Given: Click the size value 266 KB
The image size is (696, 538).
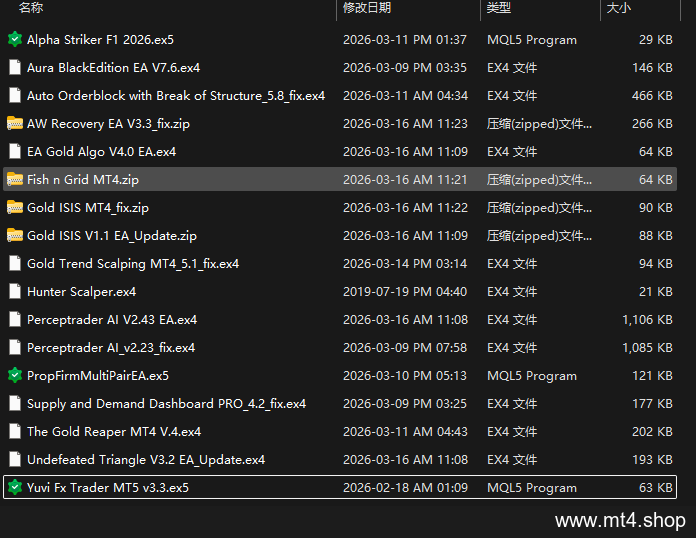Looking at the screenshot, I should (x=652, y=123).
